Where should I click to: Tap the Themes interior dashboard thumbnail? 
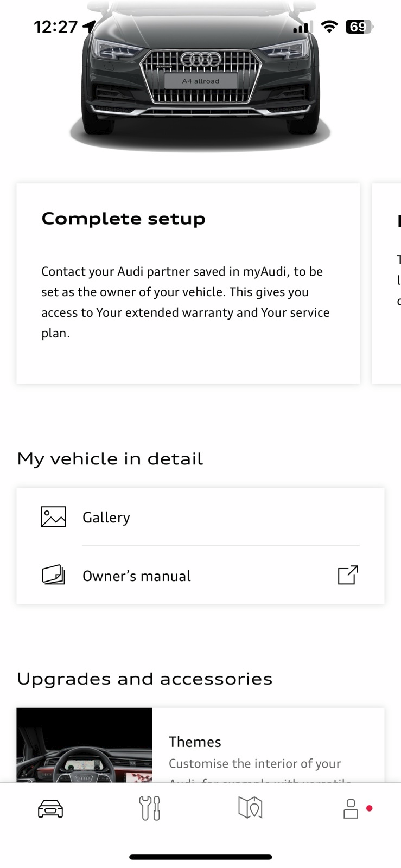coord(85,745)
